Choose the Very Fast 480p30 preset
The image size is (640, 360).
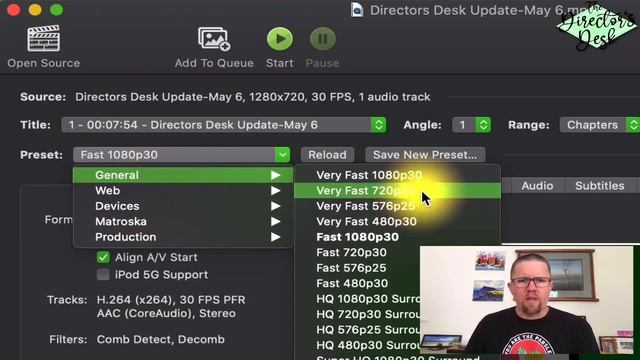click(x=398, y=222)
